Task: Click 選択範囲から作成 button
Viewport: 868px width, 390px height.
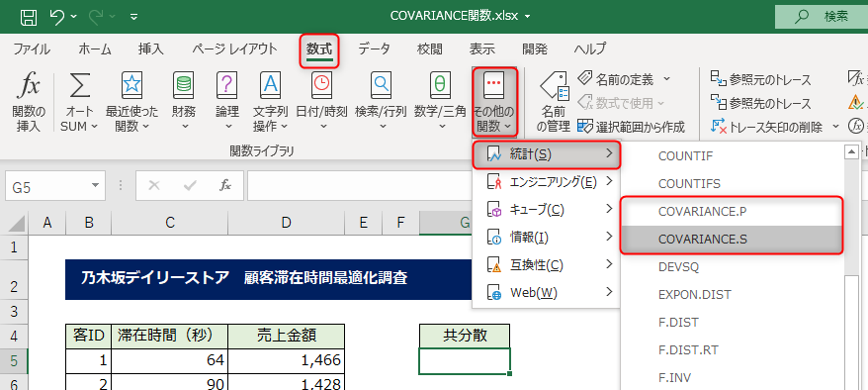Action: pos(631,127)
